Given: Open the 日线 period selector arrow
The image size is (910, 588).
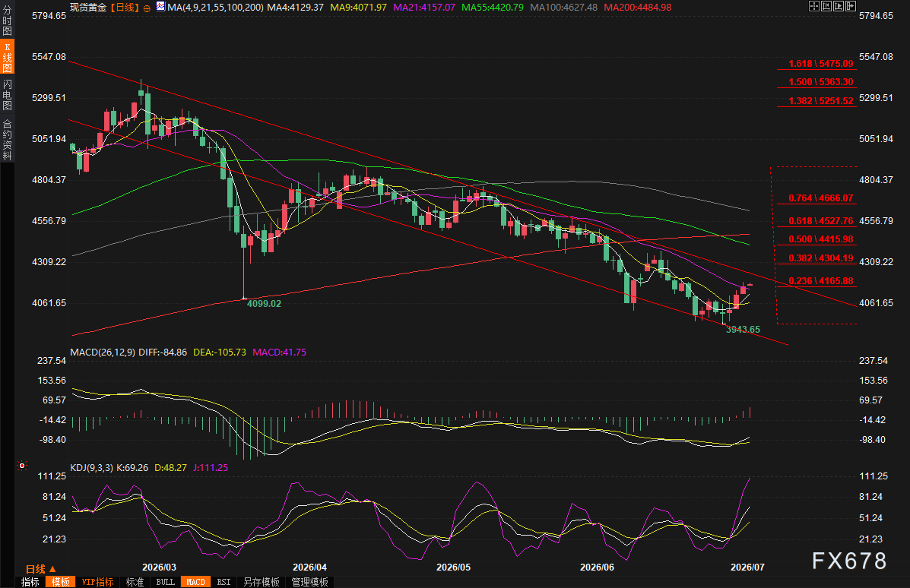Looking at the screenshot, I should [52, 570].
